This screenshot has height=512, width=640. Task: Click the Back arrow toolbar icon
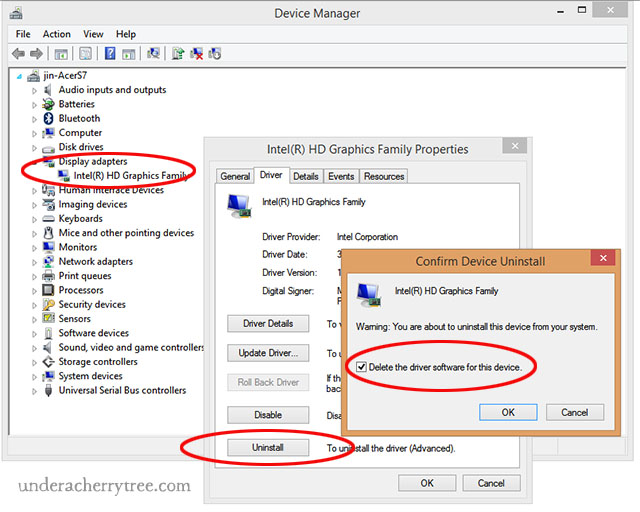tap(18, 53)
